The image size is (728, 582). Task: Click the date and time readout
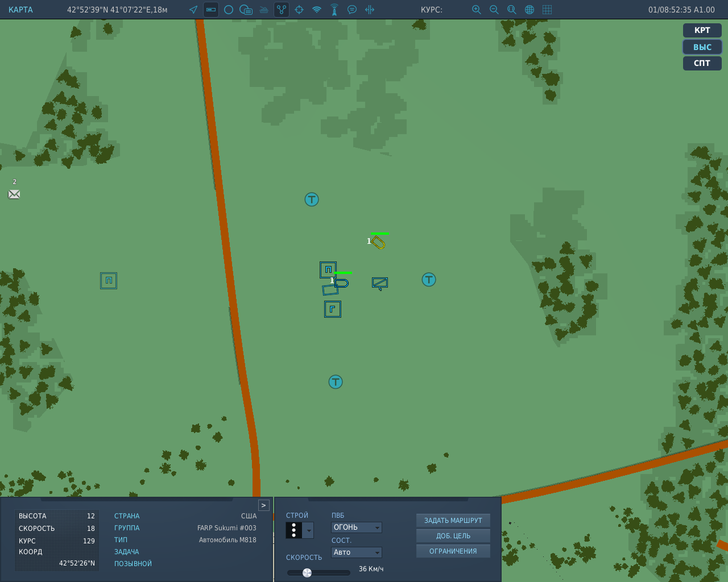click(x=681, y=10)
